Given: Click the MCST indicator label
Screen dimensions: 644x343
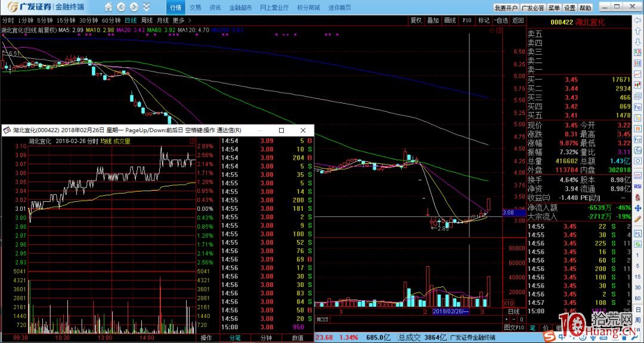Looking at the screenshot, I should point(323,319).
